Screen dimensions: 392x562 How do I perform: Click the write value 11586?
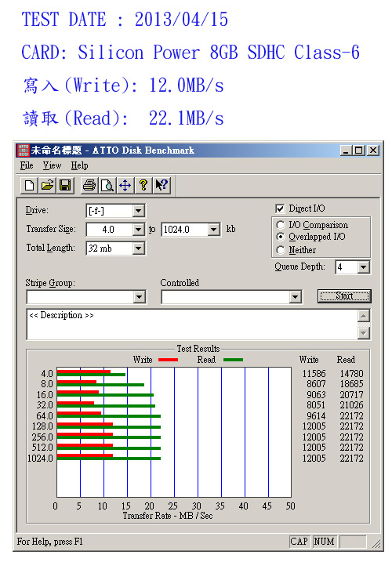314,374
